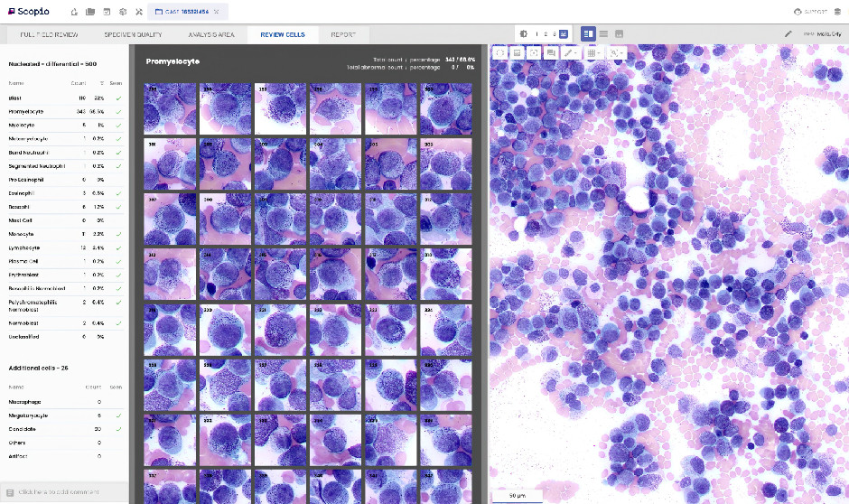Open the comments tool on slide viewer
The height and width of the screenshot is (504, 849).
click(x=551, y=53)
